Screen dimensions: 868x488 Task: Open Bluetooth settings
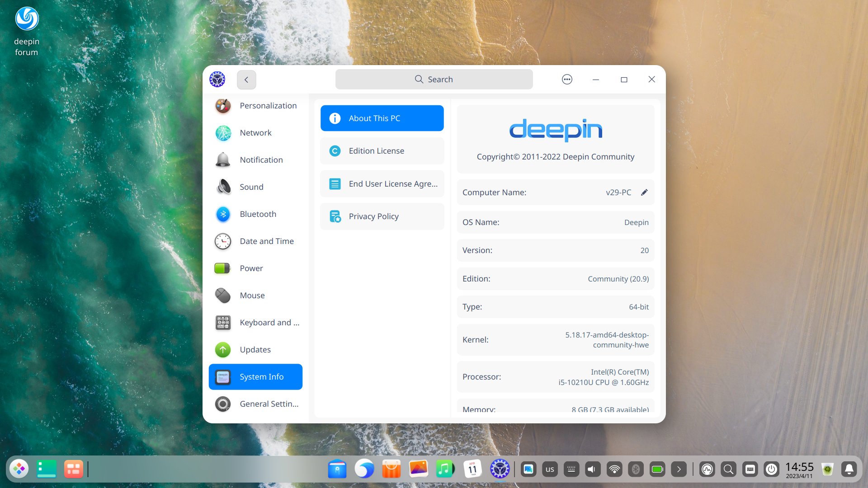coord(259,213)
